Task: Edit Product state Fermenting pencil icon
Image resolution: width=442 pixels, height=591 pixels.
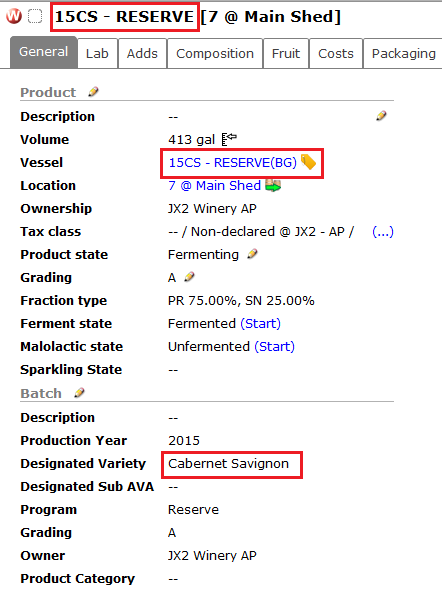Action: tap(252, 254)
